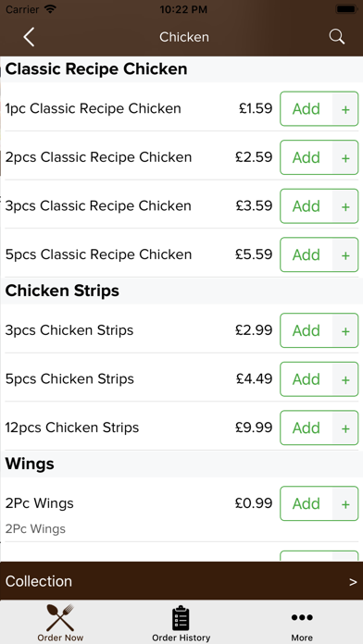This screenshot has height=644, width=363.
Task: Open the More tab
Action: click(x=302, y=623)
